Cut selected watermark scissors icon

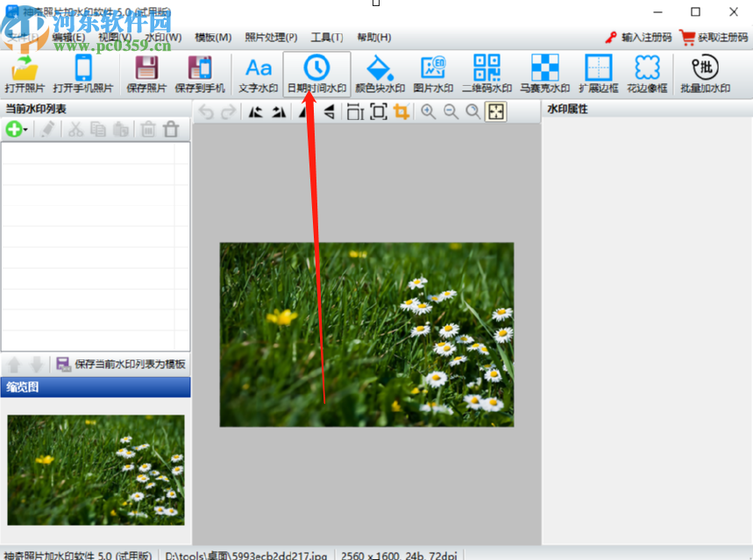click(75, 129)
